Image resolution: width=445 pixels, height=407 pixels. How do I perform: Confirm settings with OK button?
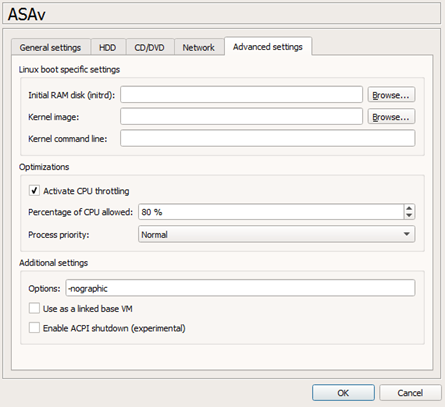(x=343, y=393)
